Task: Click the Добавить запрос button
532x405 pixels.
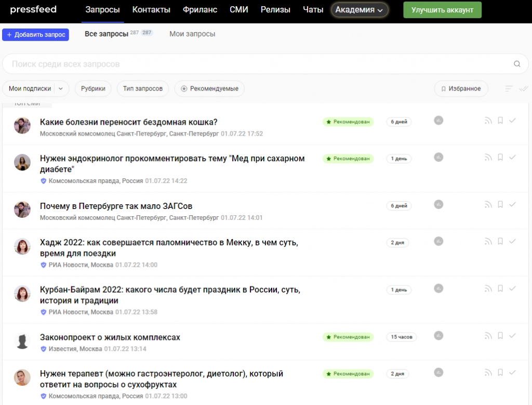Action: [x=36, y=35]
